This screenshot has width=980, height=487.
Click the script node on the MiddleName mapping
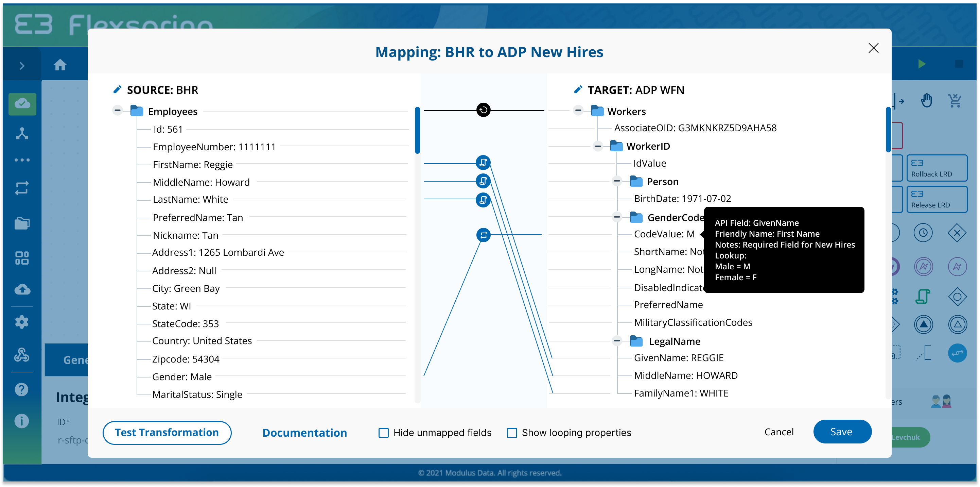(483, 181)
